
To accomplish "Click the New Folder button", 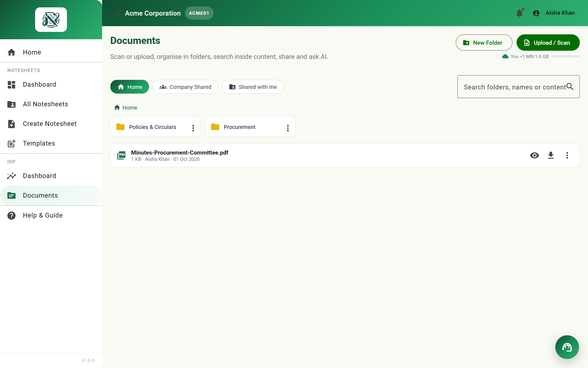I will click(484, 43).
